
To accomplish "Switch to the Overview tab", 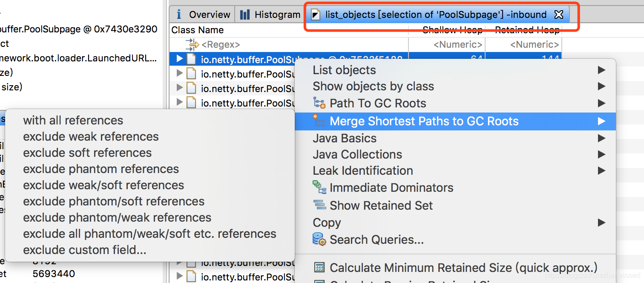I will (202, 14).
